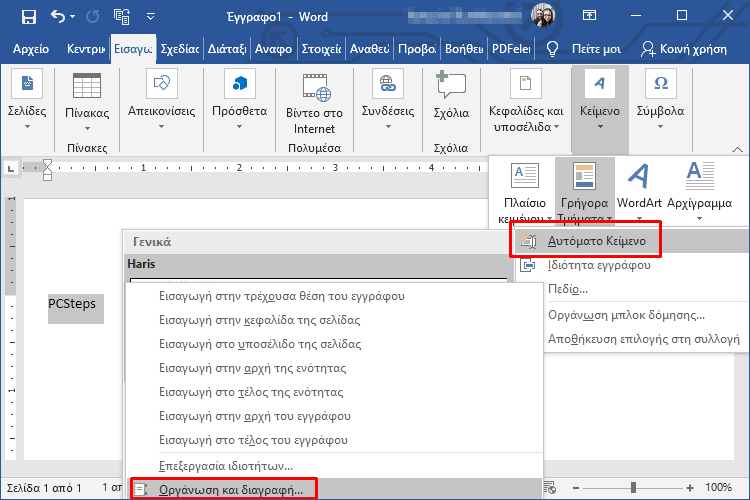Choose Εισαγωγή στο υποσέλιδο της σελίδας
Image resolution: width=750 pixels, height=500 pixels.
335,344
